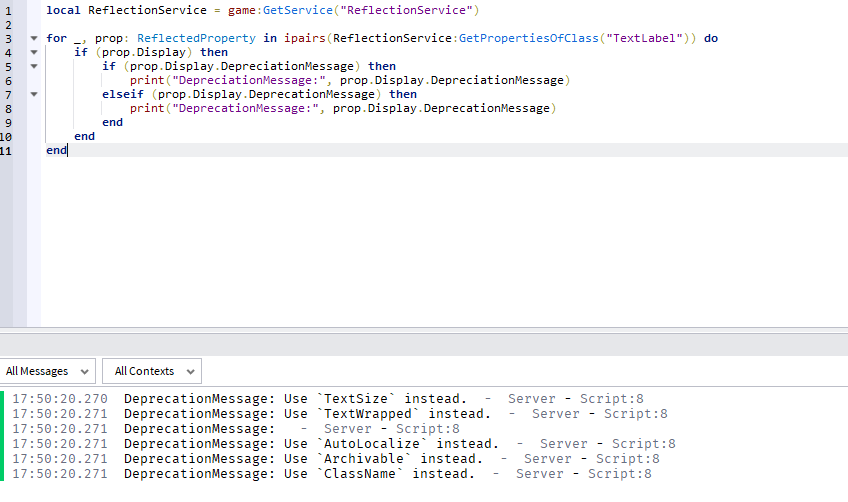848x502 pixels.
Task: Click the 'Use `Archivable` instead.' output message
Action: [383, 459]
